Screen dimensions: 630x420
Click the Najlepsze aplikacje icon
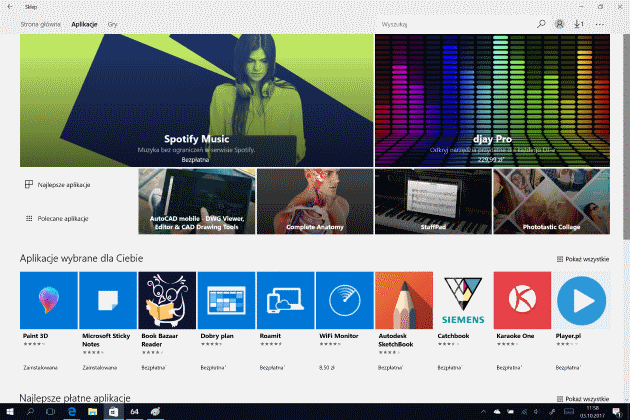[29, 184]
